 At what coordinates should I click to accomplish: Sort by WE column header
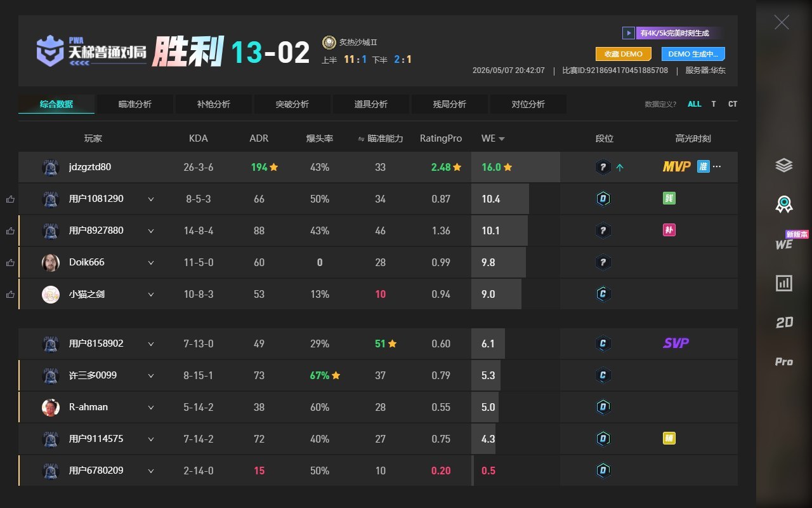pyautogui.click(x=493, y=138)
